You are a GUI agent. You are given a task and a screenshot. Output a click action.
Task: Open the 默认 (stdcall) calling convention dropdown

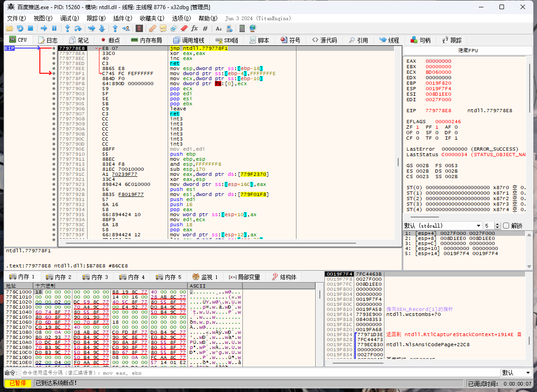pyautogui.click(x=443, y=226)
